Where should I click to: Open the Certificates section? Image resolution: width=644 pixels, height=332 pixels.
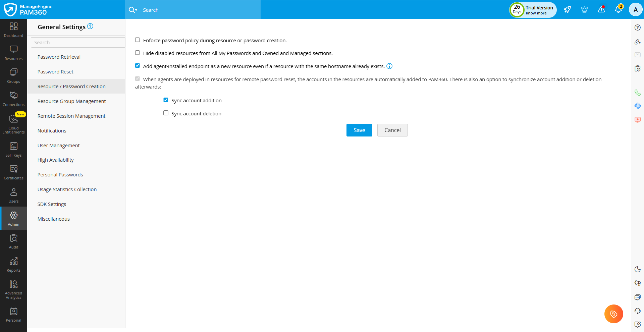pyautogui.click(x=13, y=172)
